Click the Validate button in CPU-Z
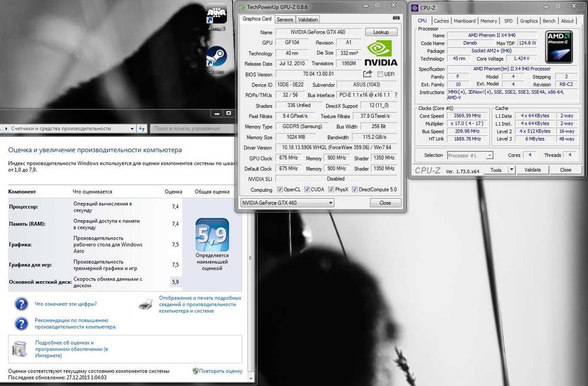The height and width of the screenshot is (386, 588). (x=533, y=170)
